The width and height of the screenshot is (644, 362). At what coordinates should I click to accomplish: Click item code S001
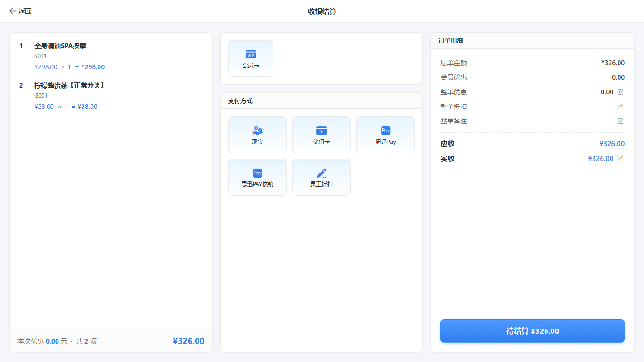click(x=41, y=56)
